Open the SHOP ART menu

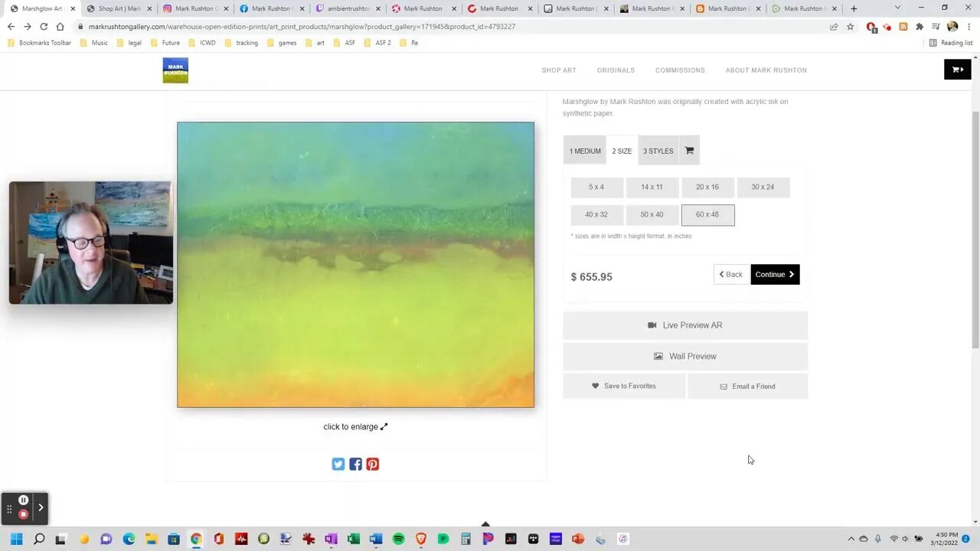[x=559, y=70]
